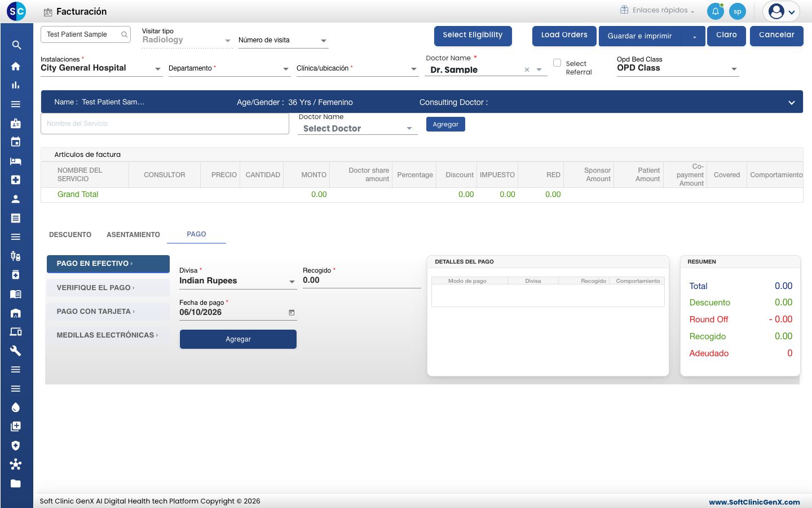The height and width of the screenshot is (508, 812).
Task: Open the notification bell
Action: (x=716, y=11)
